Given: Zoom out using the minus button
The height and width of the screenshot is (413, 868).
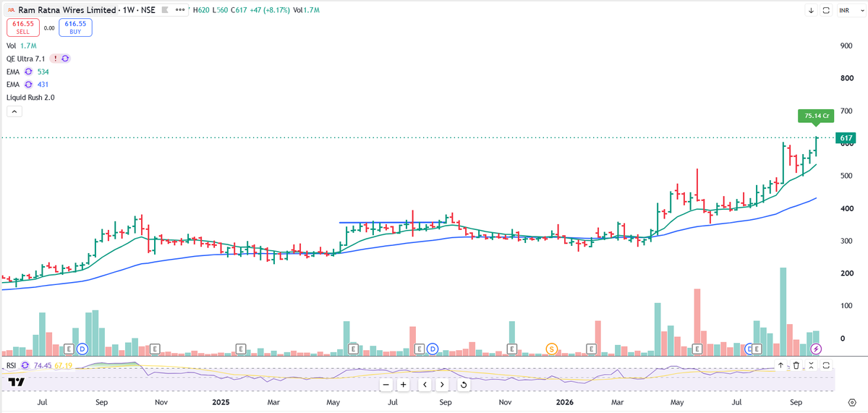Looking at the screenshot, I should coord(386,385).
